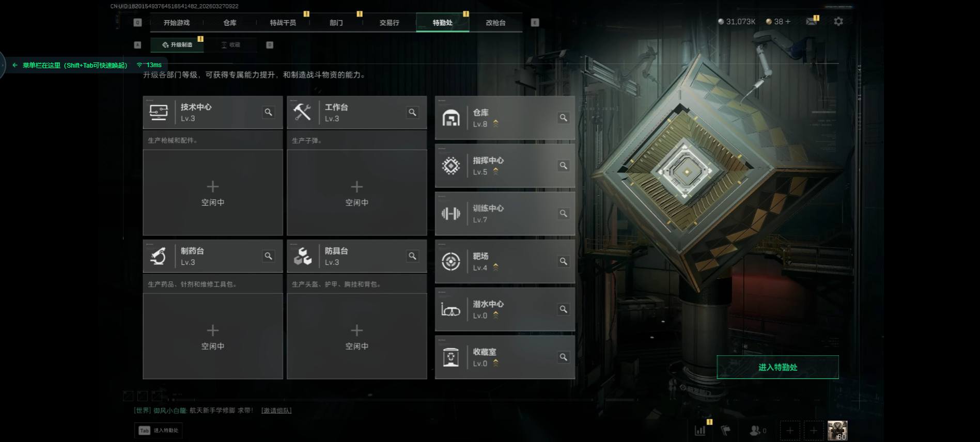Select the 收藏 sub-tab
This screenshot has height=442, width=980.
coord(230,45)
